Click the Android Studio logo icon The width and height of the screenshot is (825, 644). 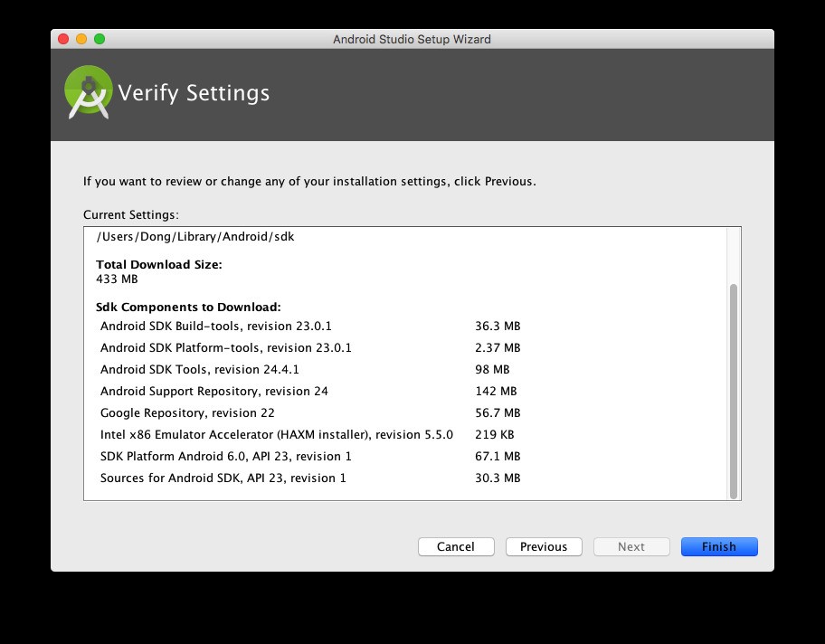(x=89, y=92)
